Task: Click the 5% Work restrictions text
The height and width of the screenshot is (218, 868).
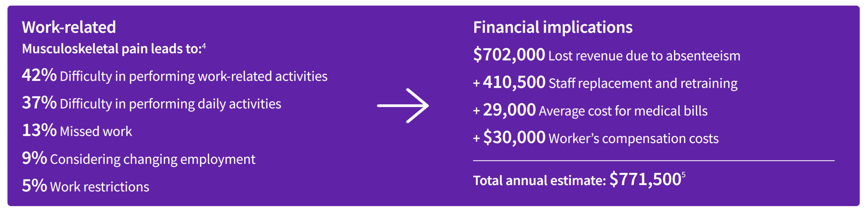Action: tap(85, 186)
